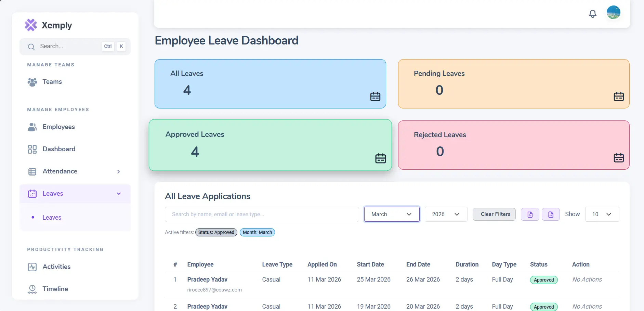Open Teams in the sidebar
644x311 pixels.
coord(75,82)
